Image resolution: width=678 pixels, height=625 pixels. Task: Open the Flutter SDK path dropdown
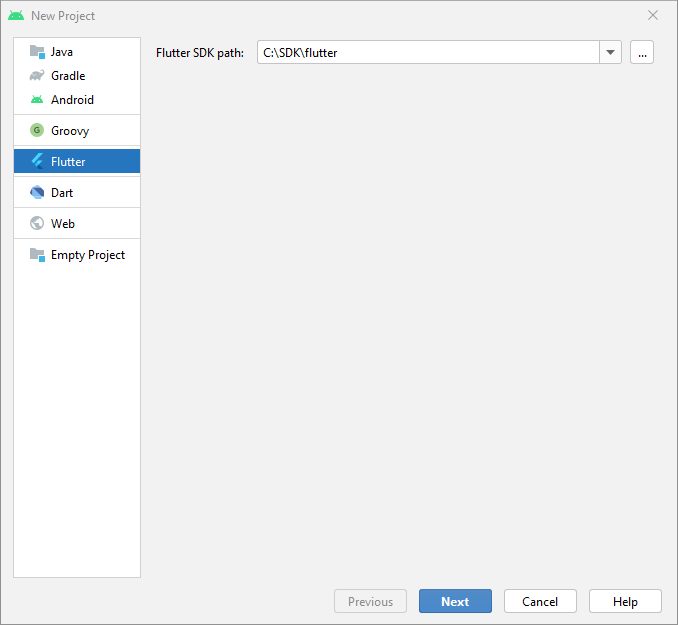coord(610,52)
